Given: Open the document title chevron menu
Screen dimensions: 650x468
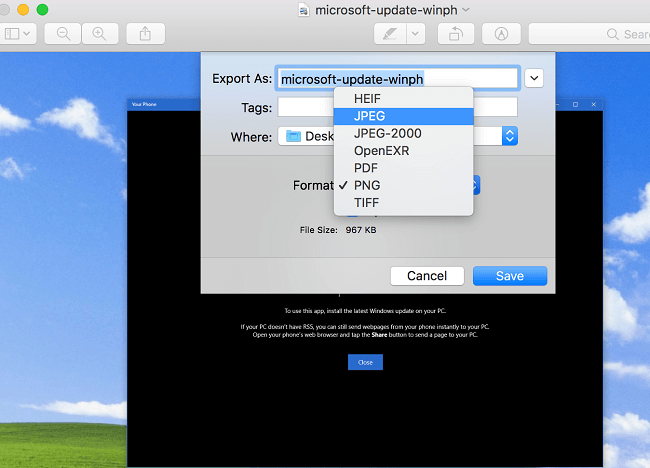Looking at the screenshot, I should click(x=466, y=10).
